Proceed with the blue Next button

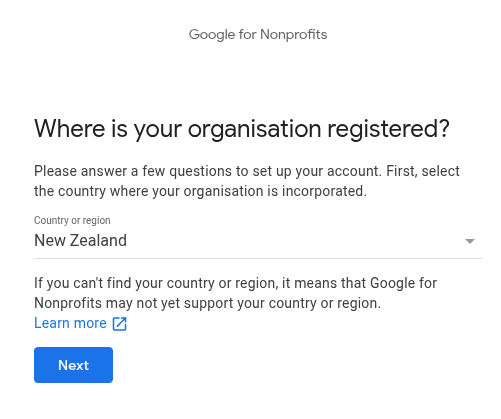(x=73, y=365)
